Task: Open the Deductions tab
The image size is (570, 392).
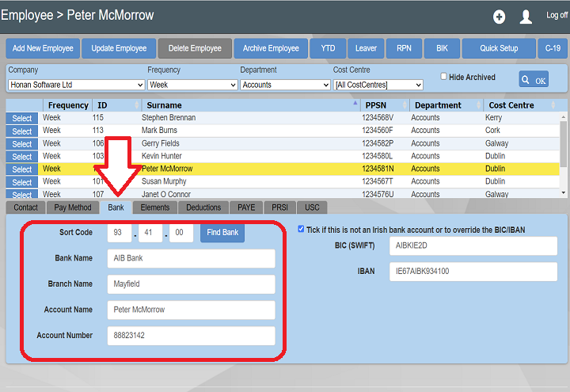Action: (203, 207)
